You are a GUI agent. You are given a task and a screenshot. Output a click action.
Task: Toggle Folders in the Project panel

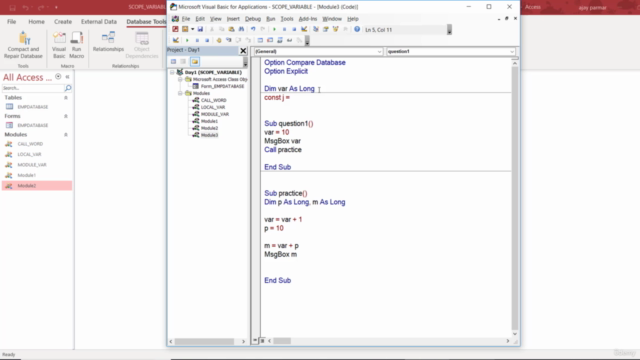[x=195, y=62]
